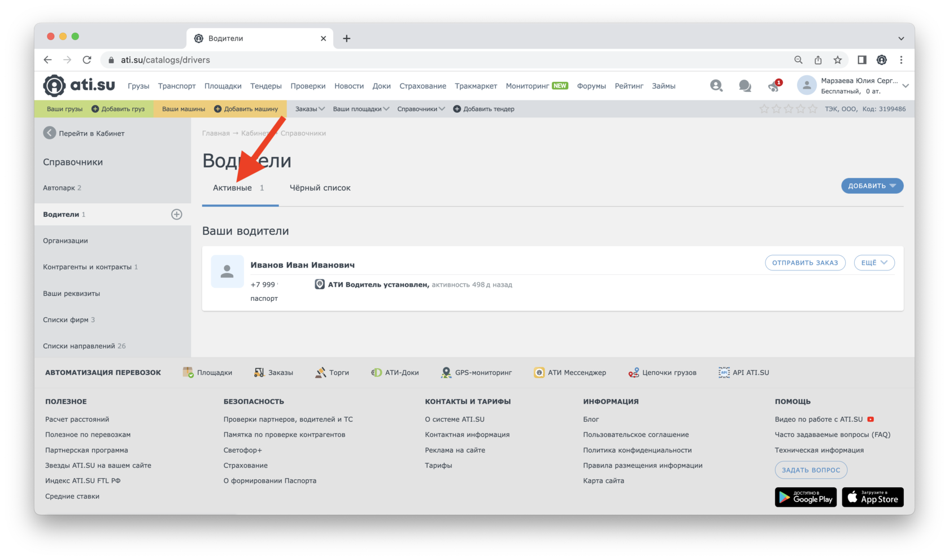Open the Тракмаркет menu item
This screenshot has height=560, width=949.
point(476,86)
